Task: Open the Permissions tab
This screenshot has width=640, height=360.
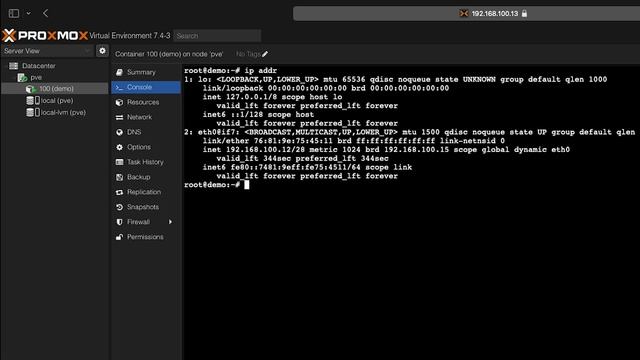Action: (146, 237)
